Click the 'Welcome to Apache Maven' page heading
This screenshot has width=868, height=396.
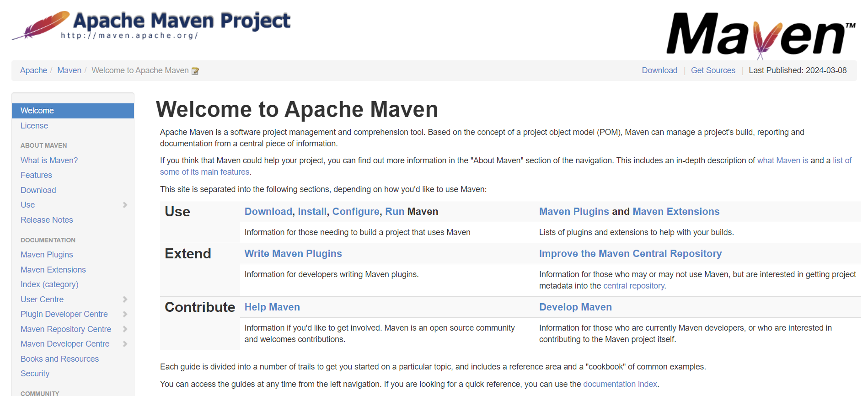[297, 109]
